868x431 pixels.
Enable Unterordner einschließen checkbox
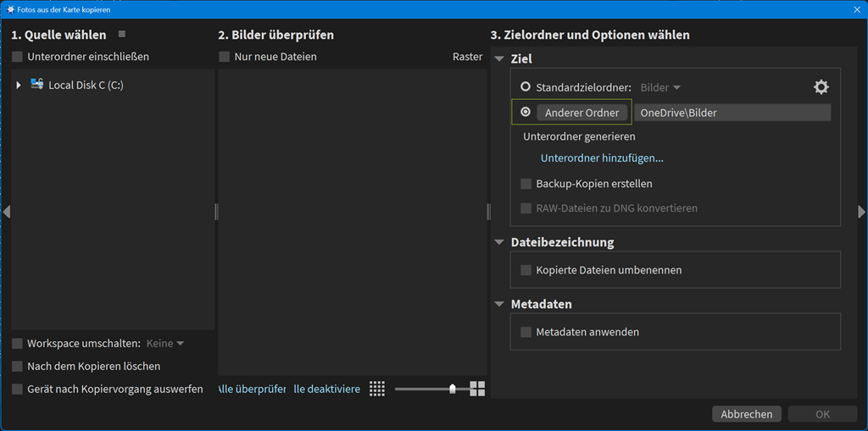tap(18, 57)
